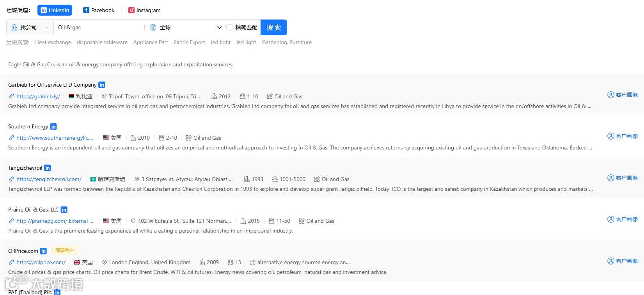Click the 1001-5000 employee count for Tengizchevroil
This screenshot has width=644, height=295.
click(x=293, y=179)
